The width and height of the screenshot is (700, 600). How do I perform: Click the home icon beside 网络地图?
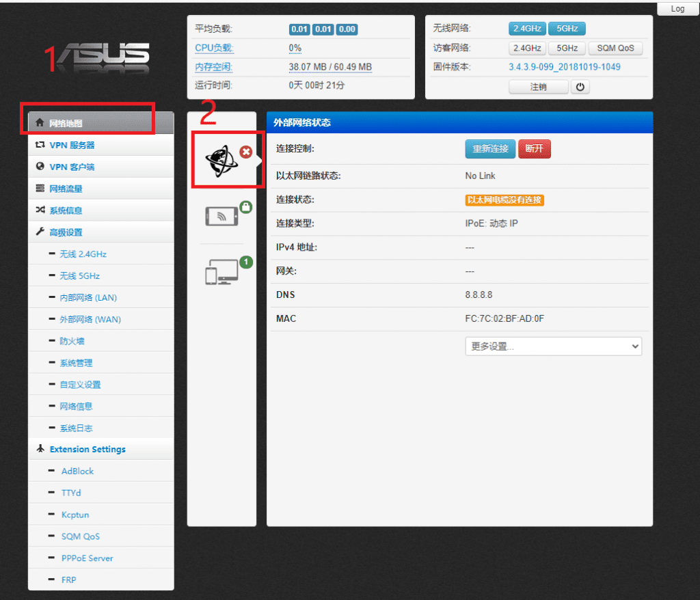coord(40,122)
